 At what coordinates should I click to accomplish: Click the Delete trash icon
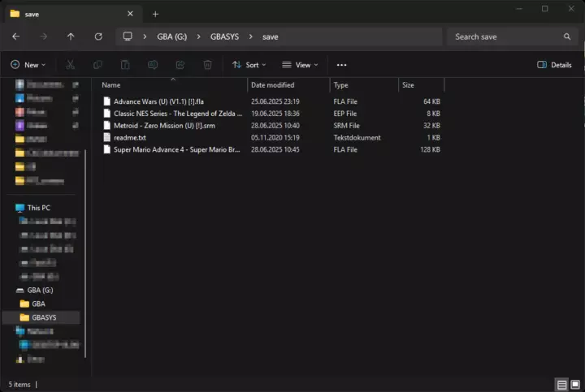click(207, 65)
